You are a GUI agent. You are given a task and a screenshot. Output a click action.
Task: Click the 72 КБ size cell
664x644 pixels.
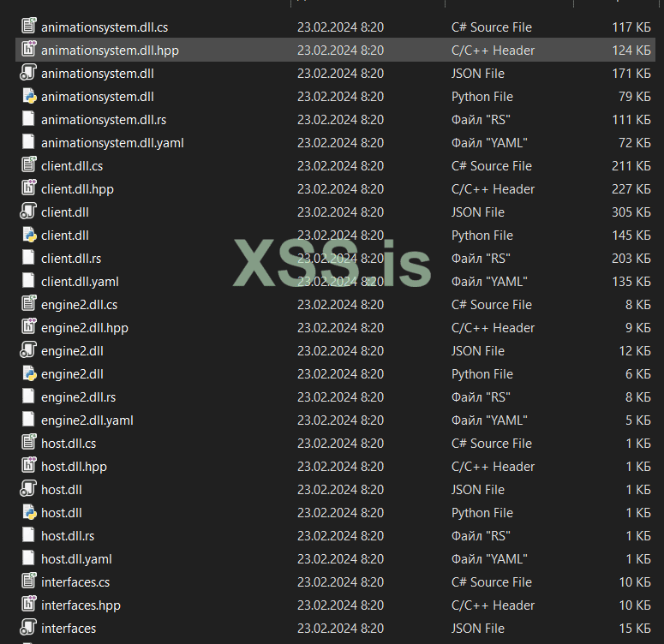tap(634, 143)
